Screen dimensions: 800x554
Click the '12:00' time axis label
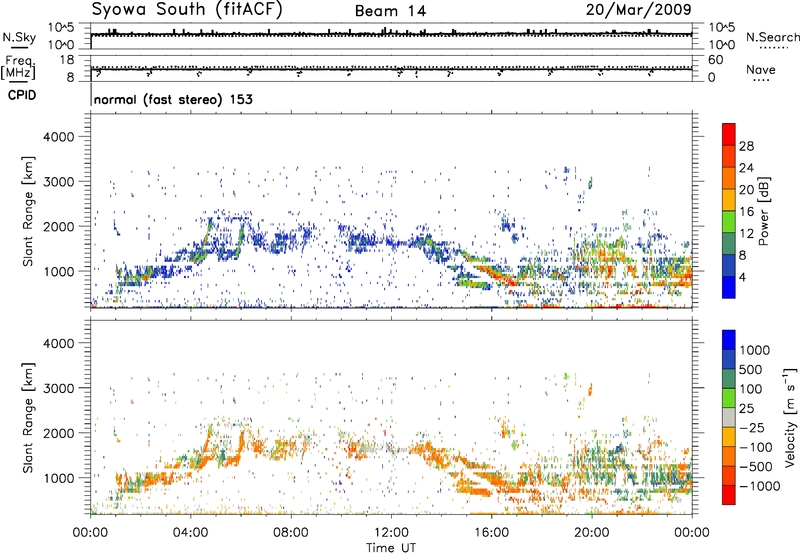click(391, 533)
